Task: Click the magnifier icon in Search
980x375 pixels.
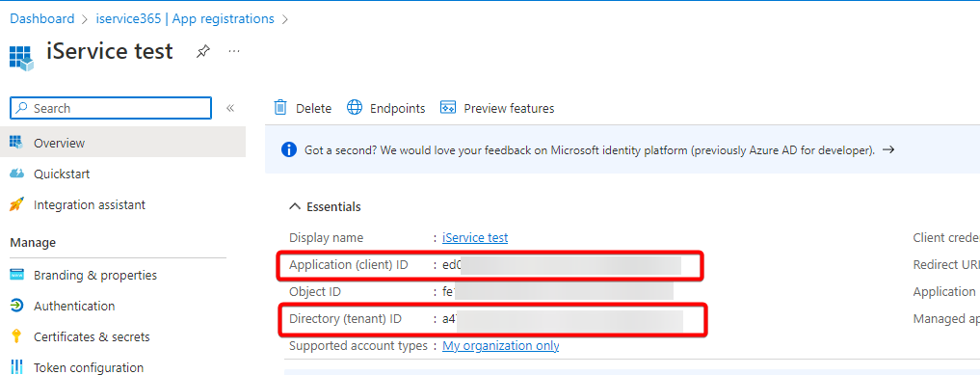Action: (x=22, y=108)
